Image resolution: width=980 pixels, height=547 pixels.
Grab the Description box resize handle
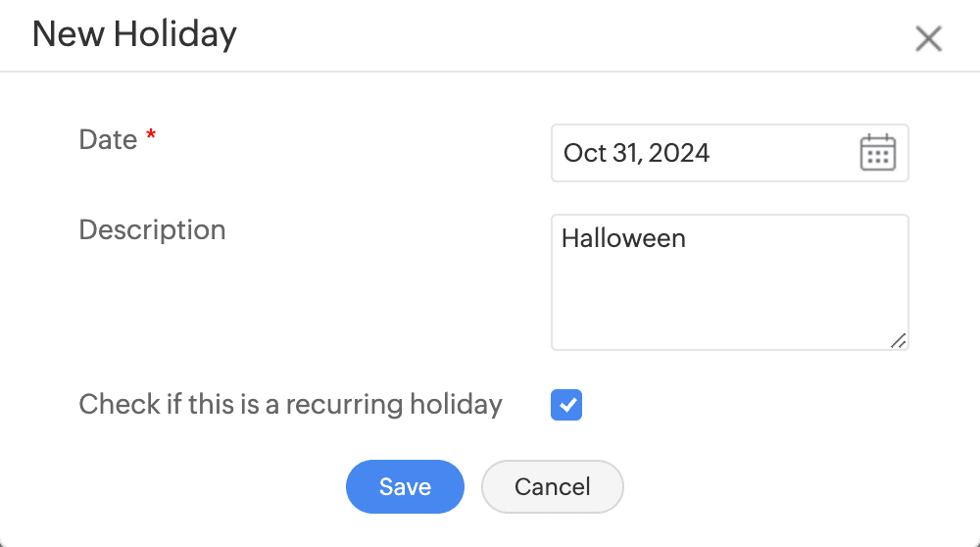[899, 340]
